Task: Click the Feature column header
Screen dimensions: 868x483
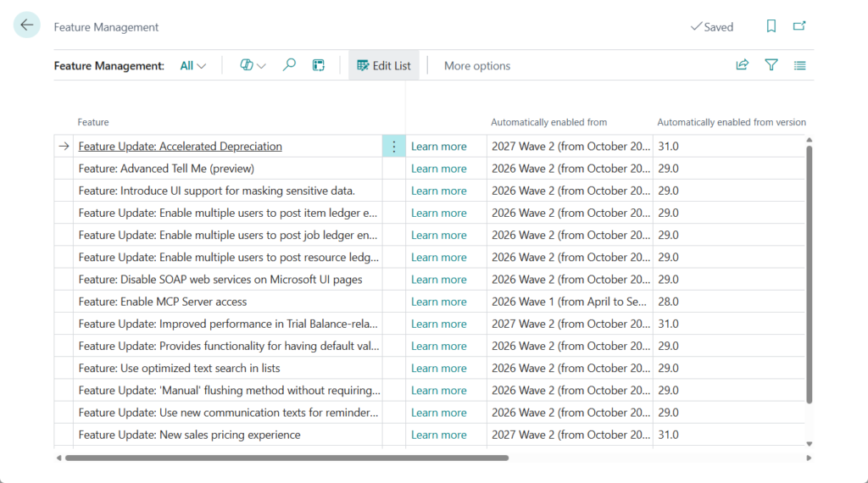Action: [93, 122]
